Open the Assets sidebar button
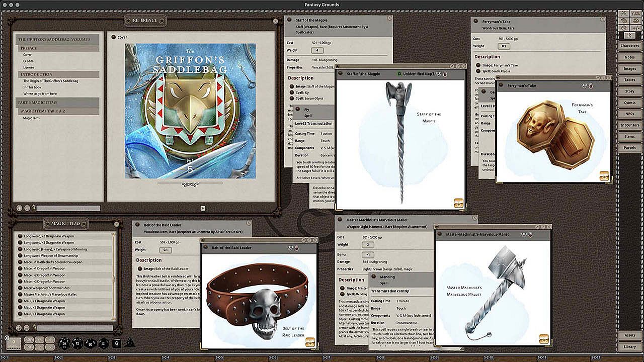 click(x=629, y=335)
